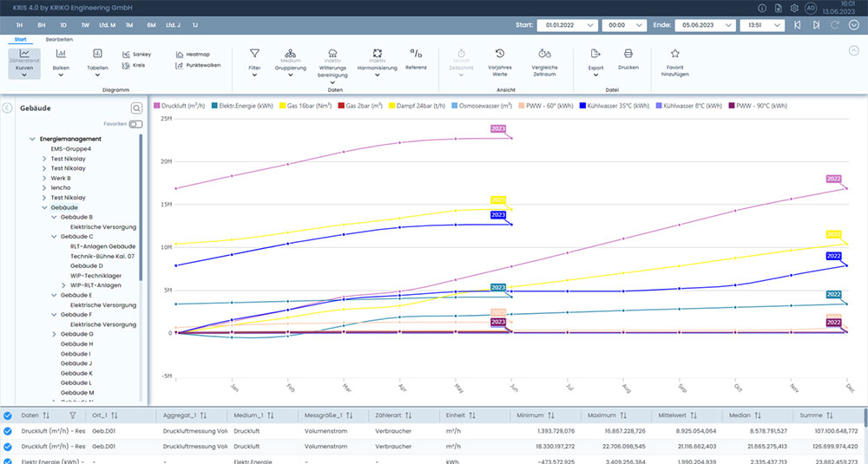868x464 pixels.
Task: Sort by the Summe column
Action: coord(829,415)
